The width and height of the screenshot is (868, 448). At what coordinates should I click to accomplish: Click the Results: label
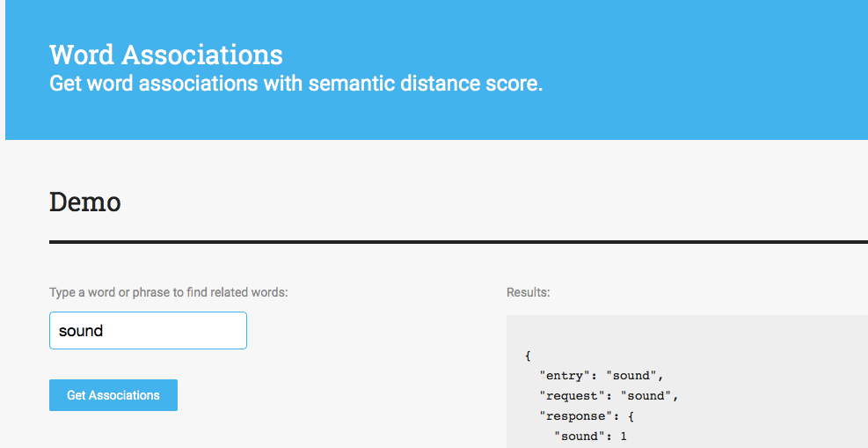tap(528, 292)
